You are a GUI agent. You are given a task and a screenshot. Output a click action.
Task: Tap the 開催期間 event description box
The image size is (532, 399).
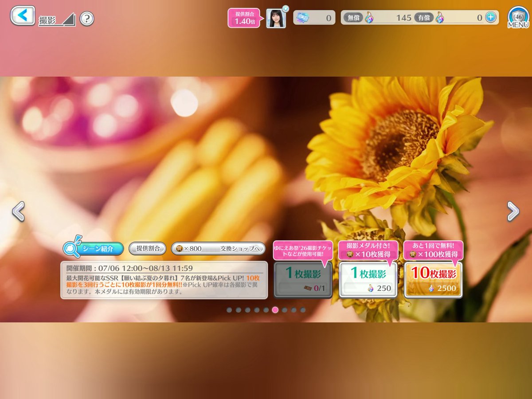point(164,280)
